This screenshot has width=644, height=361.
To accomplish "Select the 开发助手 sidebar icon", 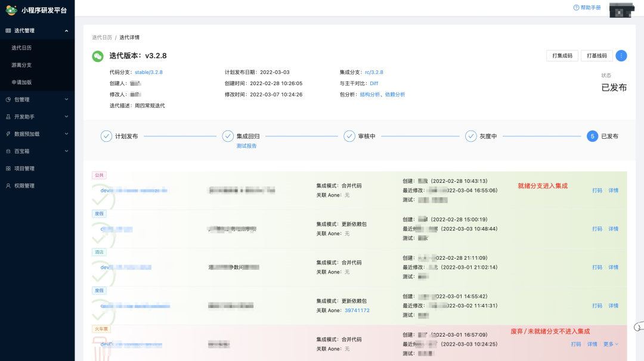I will (x=8, y=116).
